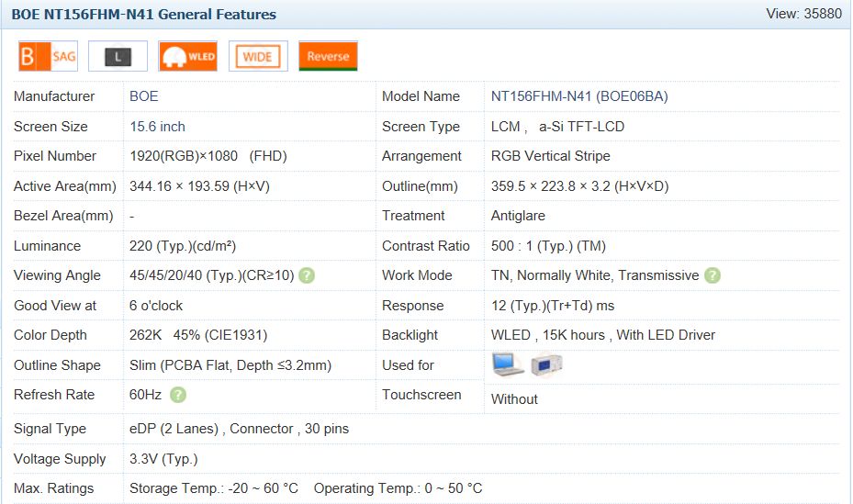
Task: Click the industrial device icon in Used for
Action: [x=546, y=364]
